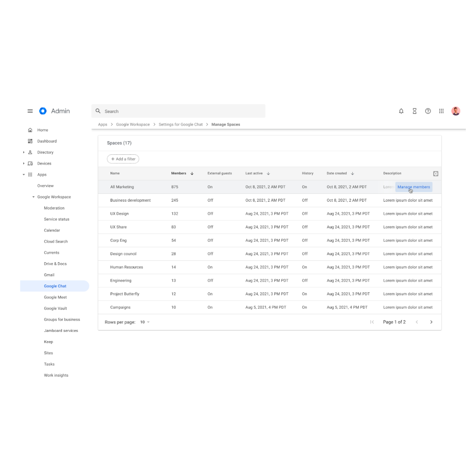476x476 pixels.
Task: Go to Google Workspace breadcrumb link
Action: point(133,125)
